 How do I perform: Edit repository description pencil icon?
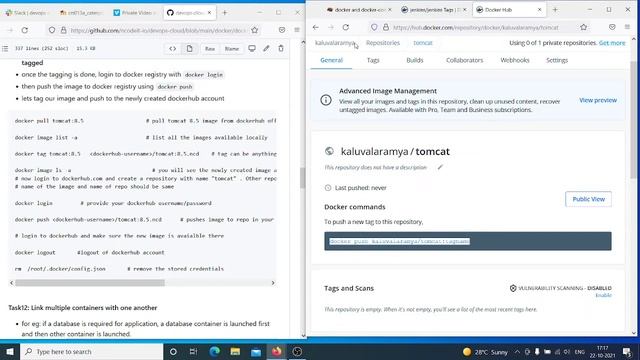pos(440,167)
